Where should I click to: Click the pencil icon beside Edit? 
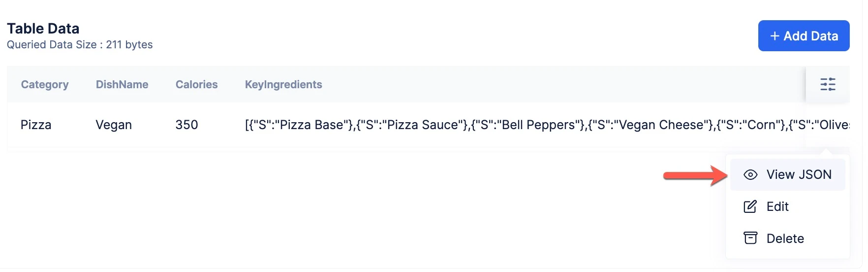coord(750,206)
